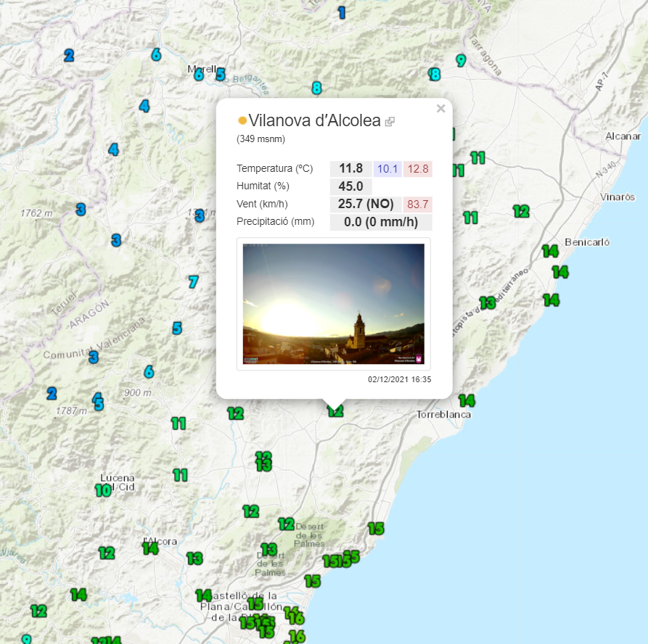Screen dimensions: 648x644
Task: Select the station marker showing 7
Action: tap(193, 282)
